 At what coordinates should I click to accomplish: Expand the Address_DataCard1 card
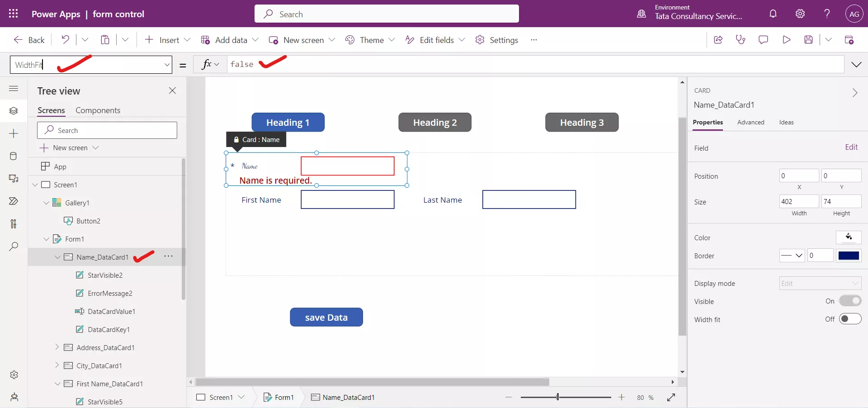click(57, 347)
